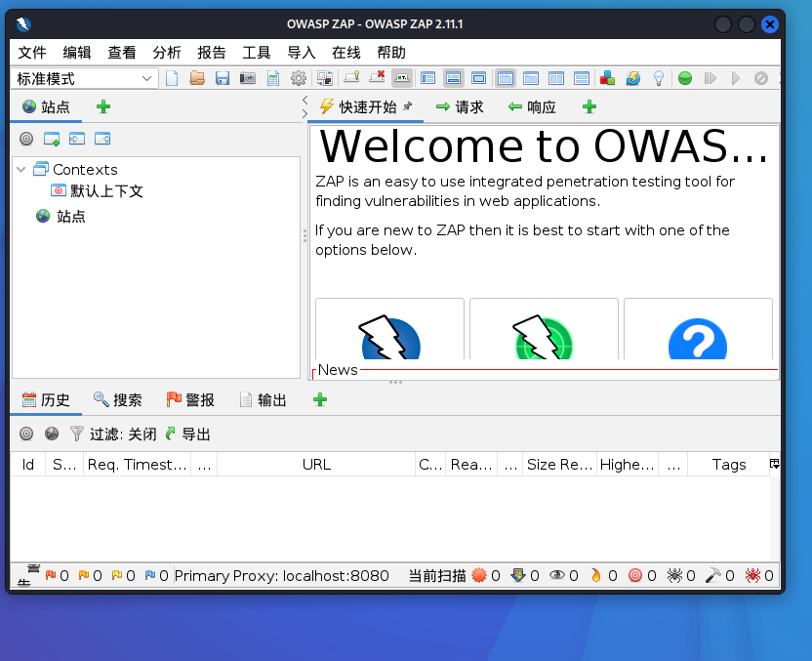
Task: Switch to the 响应 tab
Action: pyautogui.click(x=532, y=107)
